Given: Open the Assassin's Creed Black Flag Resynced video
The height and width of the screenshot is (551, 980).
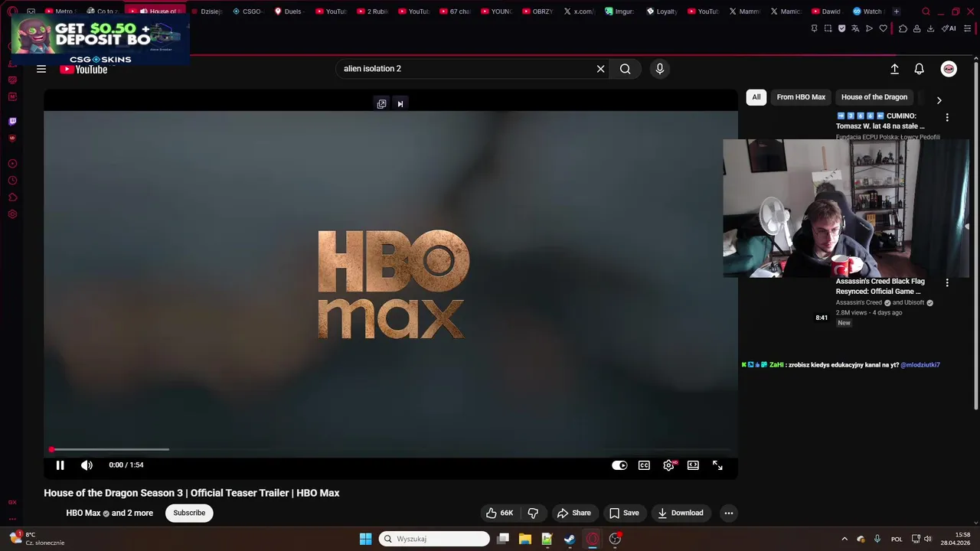Looking at the screenshot, I should (x=880, y=286).
